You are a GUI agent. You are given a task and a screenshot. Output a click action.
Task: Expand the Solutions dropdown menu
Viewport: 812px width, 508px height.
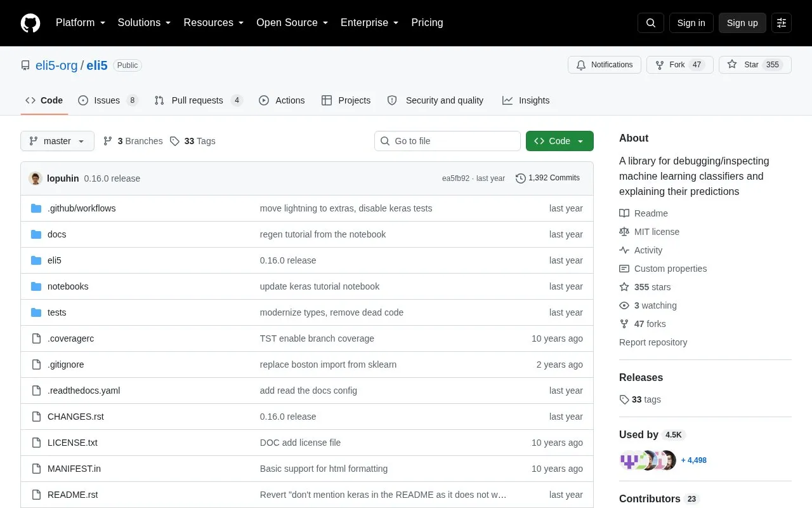(x=144, y=23)
